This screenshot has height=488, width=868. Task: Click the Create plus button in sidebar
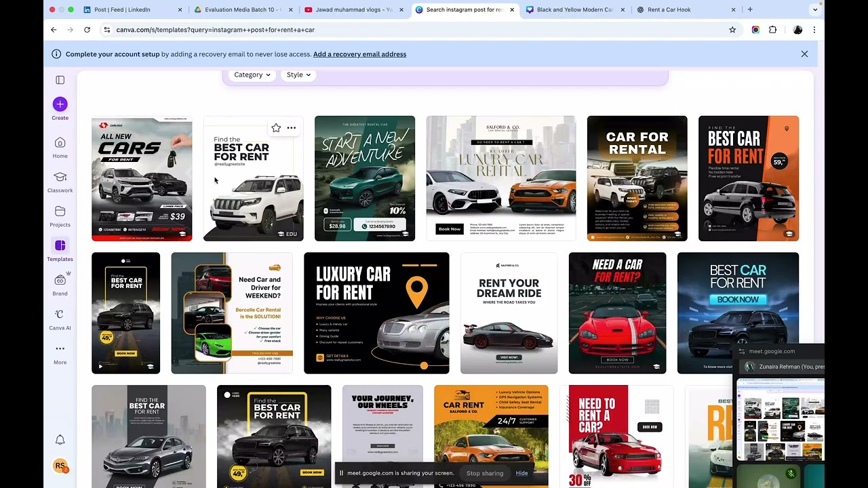(x=60, y=104)
